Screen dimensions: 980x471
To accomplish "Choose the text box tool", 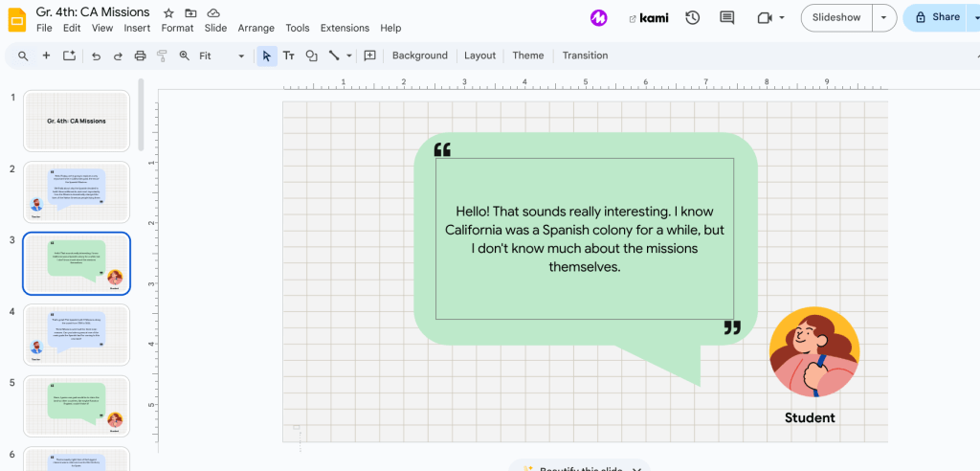I will coord(288,56).
